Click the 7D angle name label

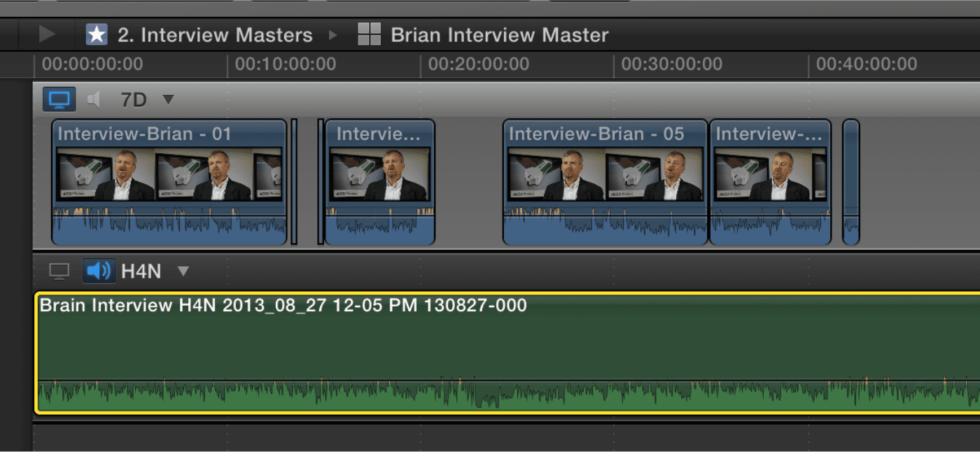[134, 100]
